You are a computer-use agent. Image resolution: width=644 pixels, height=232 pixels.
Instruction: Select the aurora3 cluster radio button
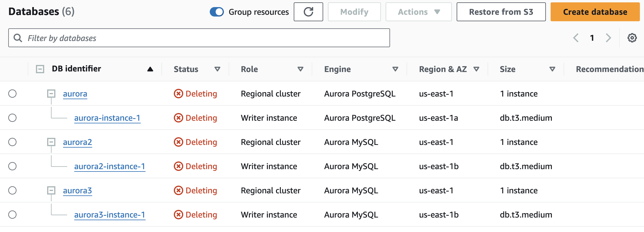coord(12,190)
